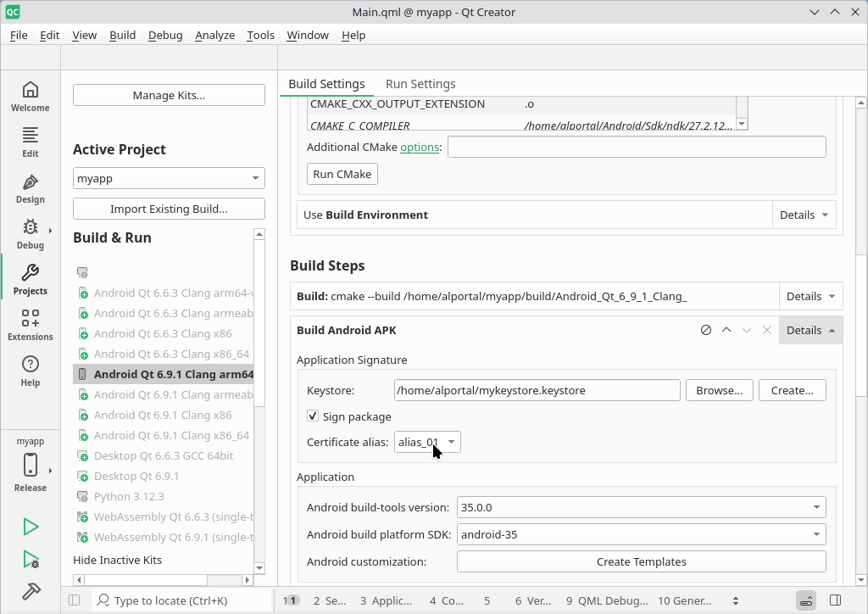Start debugging with the play-bug icon

pos(31,559)
